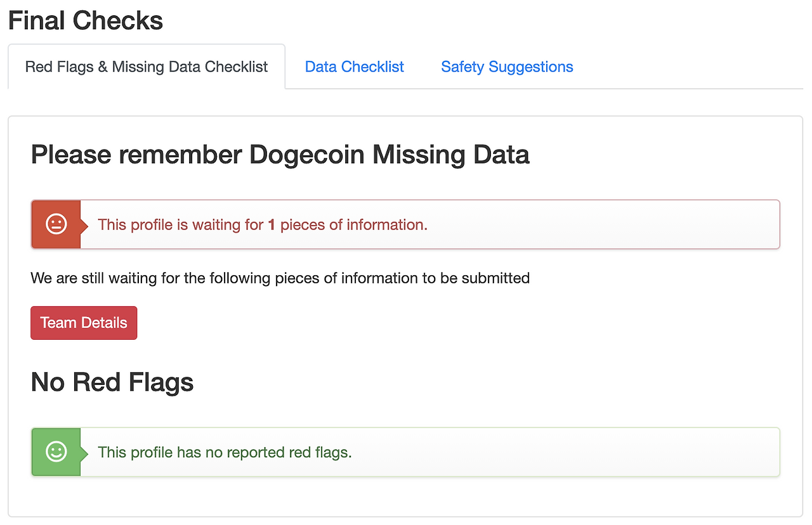Click the green arrow notch beside red flags alert

84,451
